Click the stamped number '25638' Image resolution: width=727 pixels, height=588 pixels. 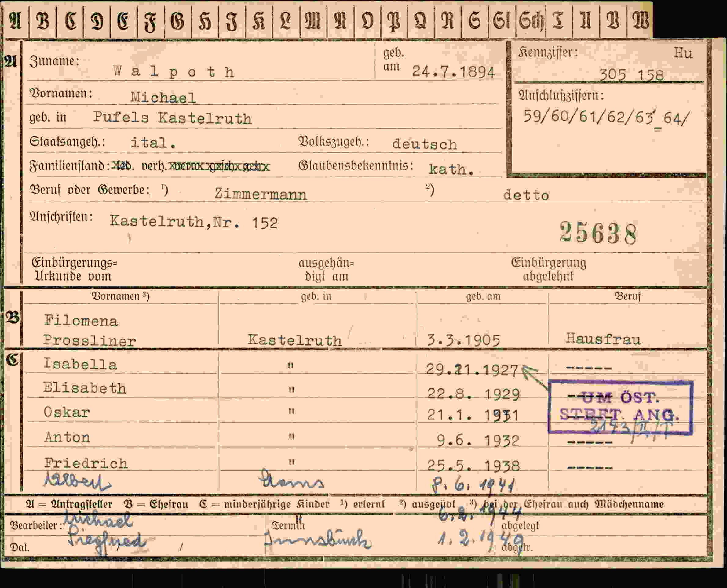coord(598,233)
